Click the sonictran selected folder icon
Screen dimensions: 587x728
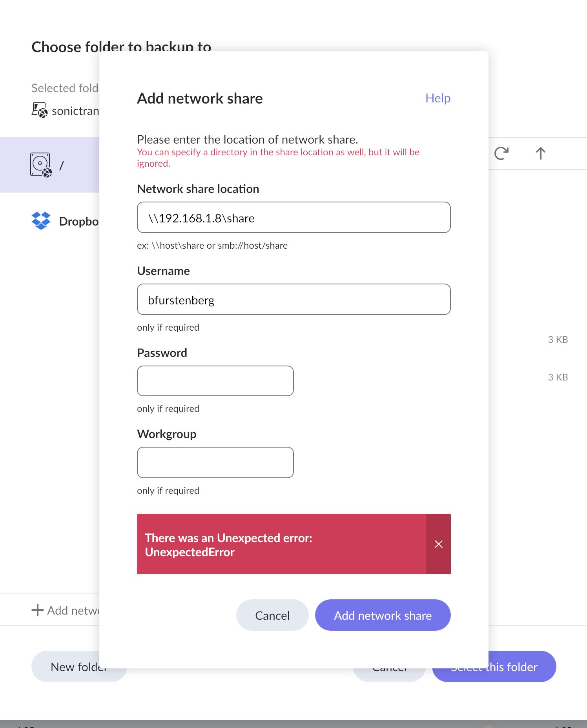point(40,110)
